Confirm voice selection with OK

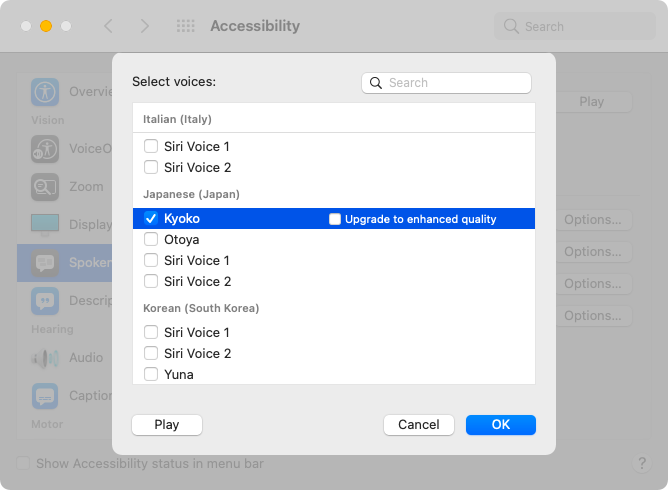(500, 425)
